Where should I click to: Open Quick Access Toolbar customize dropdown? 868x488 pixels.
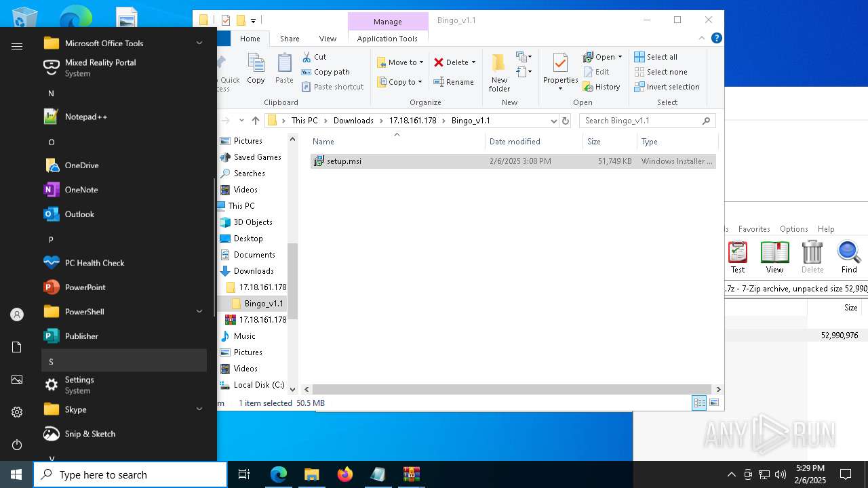(253, 20)
